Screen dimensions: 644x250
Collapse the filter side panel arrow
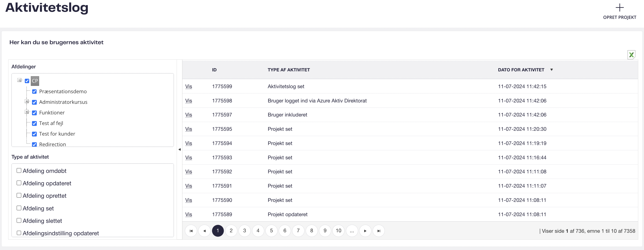coord(179,149)
